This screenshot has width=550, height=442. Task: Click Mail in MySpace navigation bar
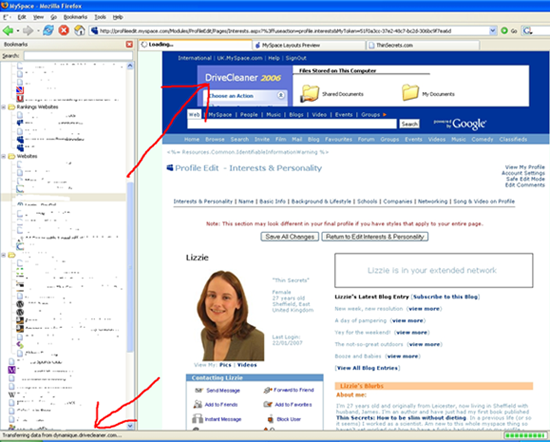point(297,139)
